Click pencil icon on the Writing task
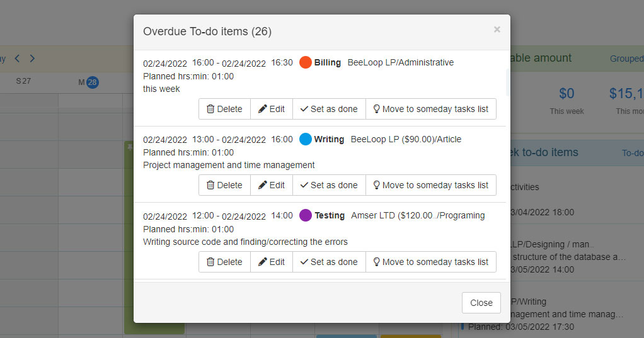 262,185
